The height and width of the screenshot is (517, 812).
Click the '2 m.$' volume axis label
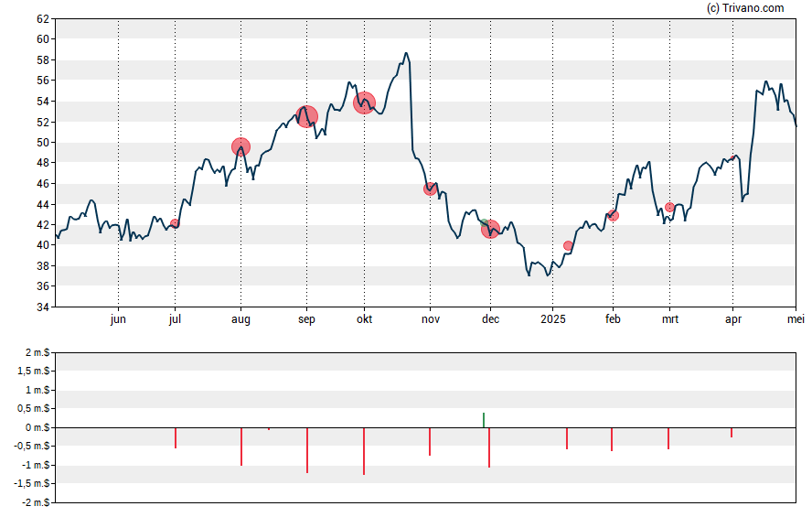click(37, 353)
